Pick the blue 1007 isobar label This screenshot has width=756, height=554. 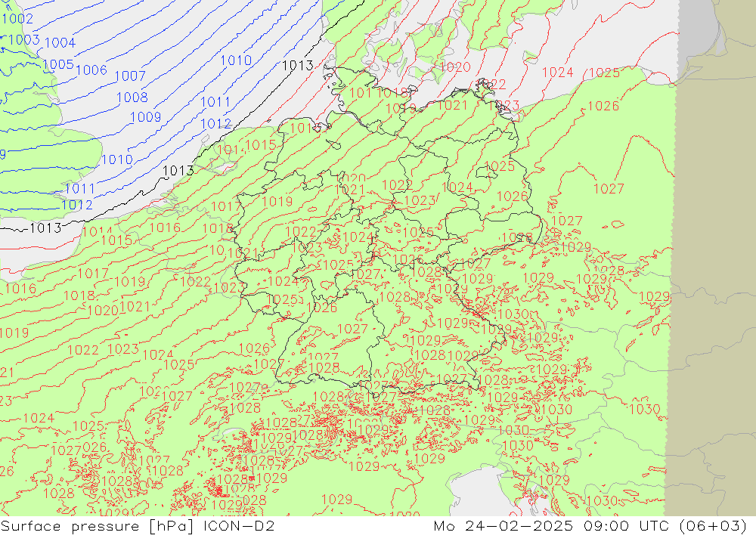(x=130, y=76)
